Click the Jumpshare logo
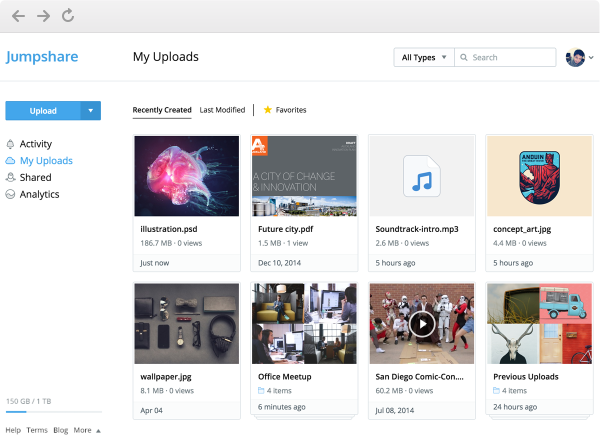600x445 pixels. pos(42,57)
